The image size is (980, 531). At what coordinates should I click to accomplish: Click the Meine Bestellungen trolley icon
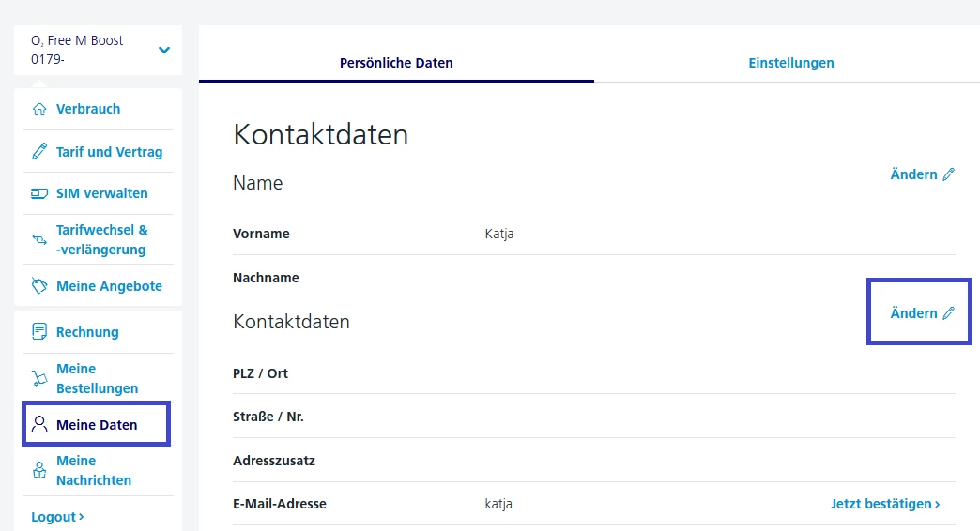coord(39,378)
